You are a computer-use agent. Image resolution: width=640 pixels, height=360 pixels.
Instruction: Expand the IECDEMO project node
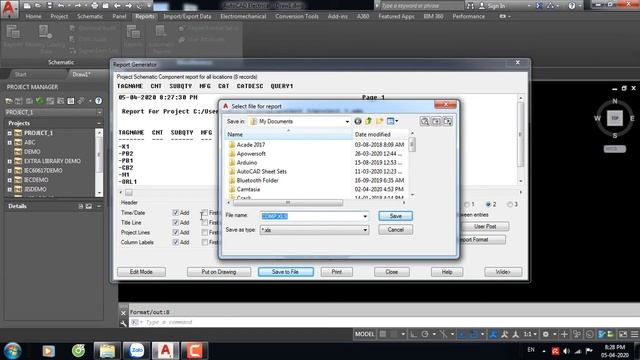9,180
